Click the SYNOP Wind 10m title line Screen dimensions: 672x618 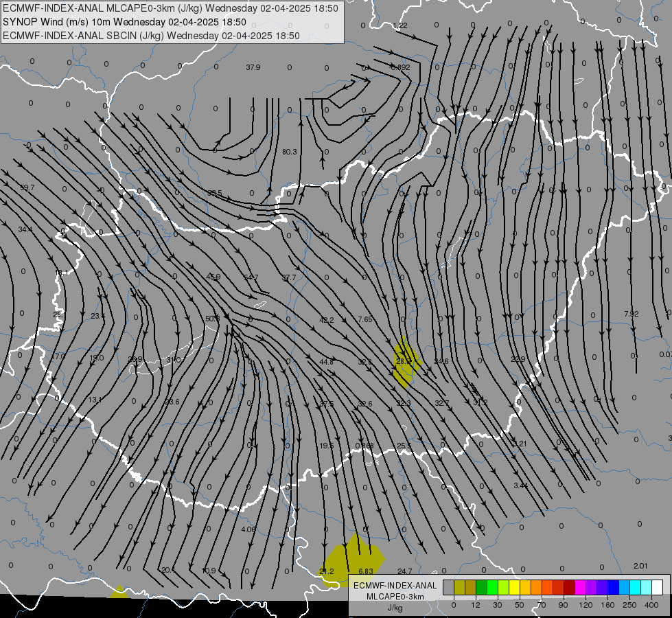(x=124, y=22)
